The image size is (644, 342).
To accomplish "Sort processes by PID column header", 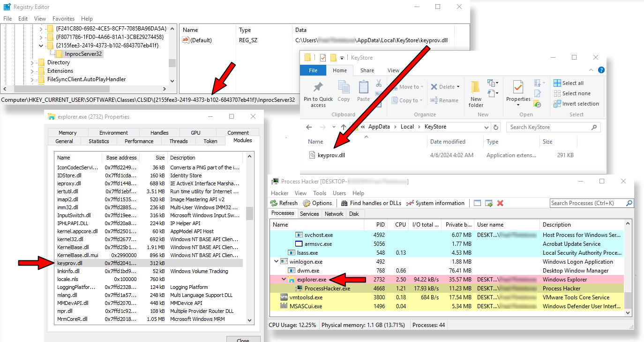I will coord(375,225).
